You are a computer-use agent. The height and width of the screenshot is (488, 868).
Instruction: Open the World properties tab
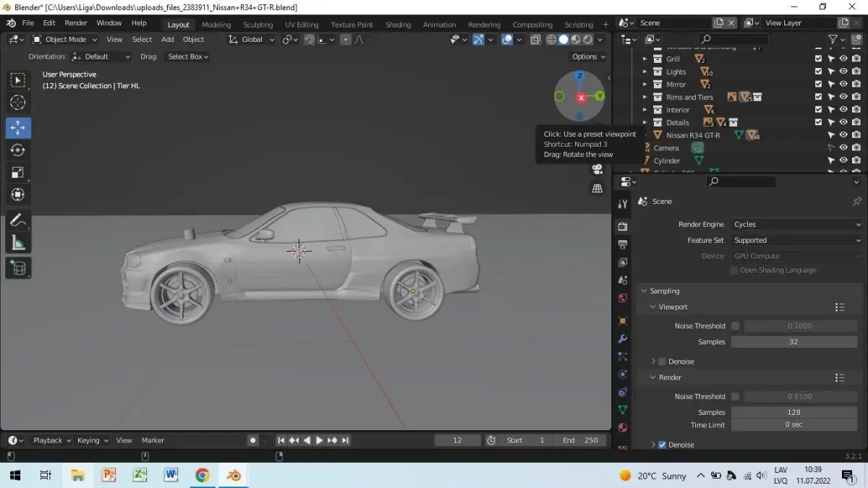(x=623, y=298)
